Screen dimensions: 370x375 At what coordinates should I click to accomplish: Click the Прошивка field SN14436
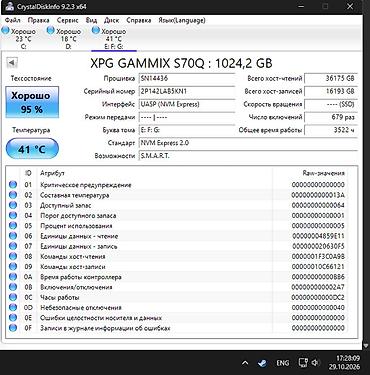[187, 78]
